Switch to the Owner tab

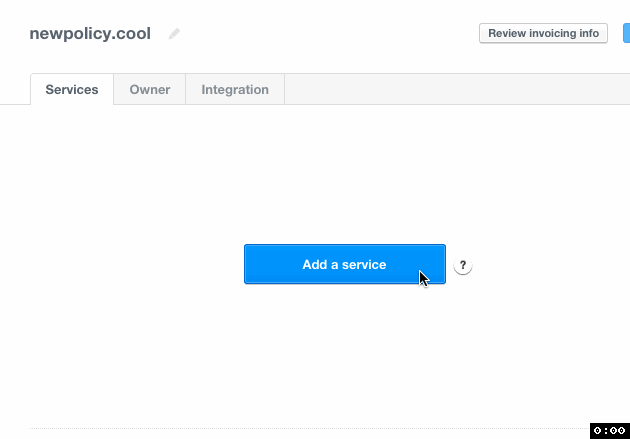(150, 90)
